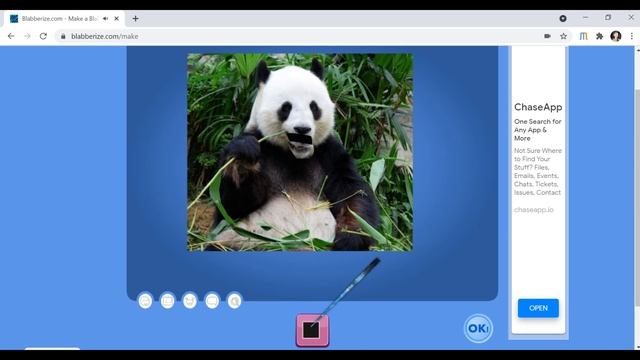Image resolution: width=640 pixels, height=360 pixels.
Task: Open the Chrome profile avatar
Action: [x=616, y=36]
